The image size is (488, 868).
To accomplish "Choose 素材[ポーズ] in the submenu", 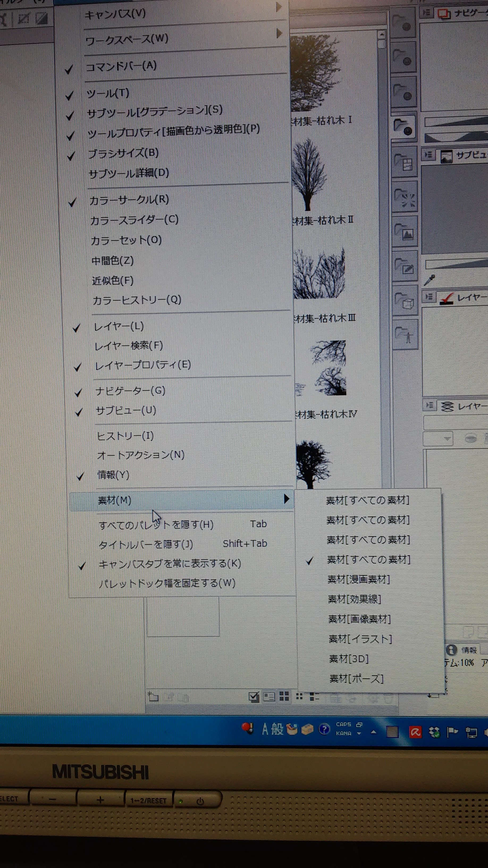I will point(356,678).
